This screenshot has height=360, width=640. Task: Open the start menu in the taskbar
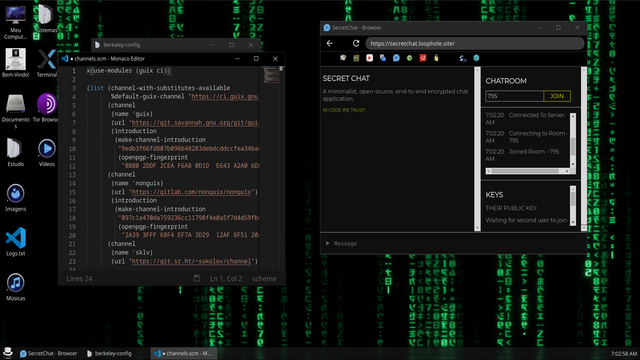[x=7, y=353]
